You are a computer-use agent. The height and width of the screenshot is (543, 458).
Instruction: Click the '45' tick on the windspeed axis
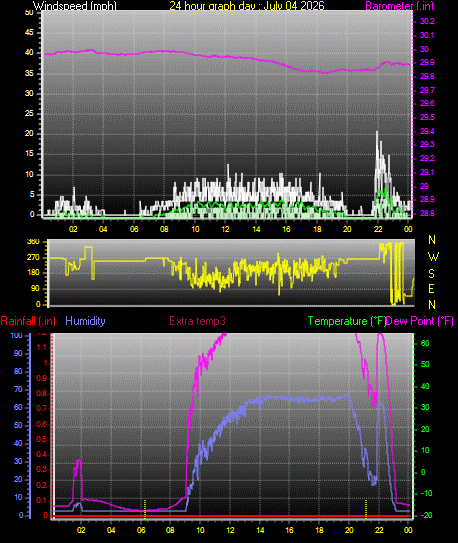(x=29, y=33)
